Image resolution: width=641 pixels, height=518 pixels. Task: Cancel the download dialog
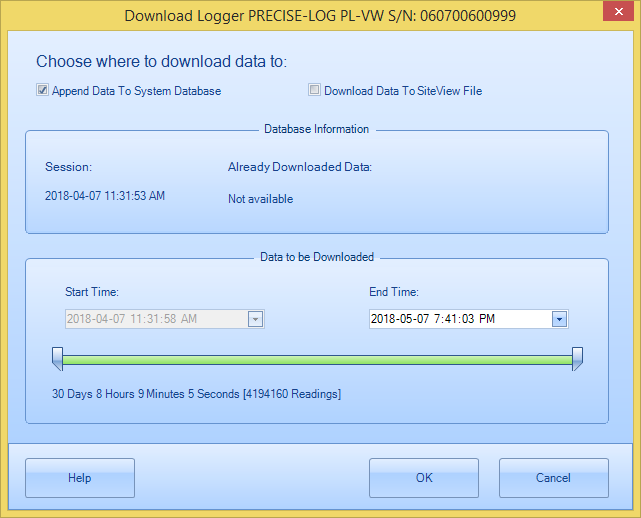(553, 478)
